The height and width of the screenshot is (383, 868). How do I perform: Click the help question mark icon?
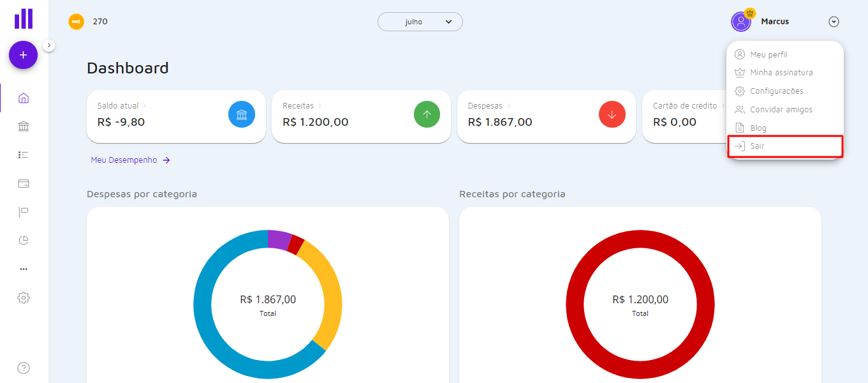coord(24,368)
